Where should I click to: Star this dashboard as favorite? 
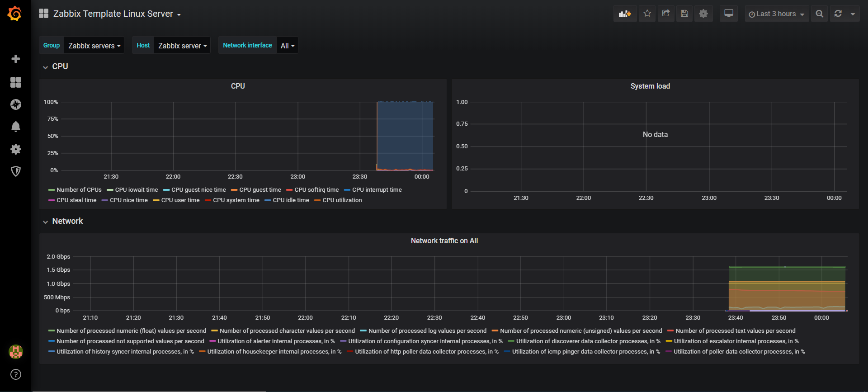tap(647, 14)
